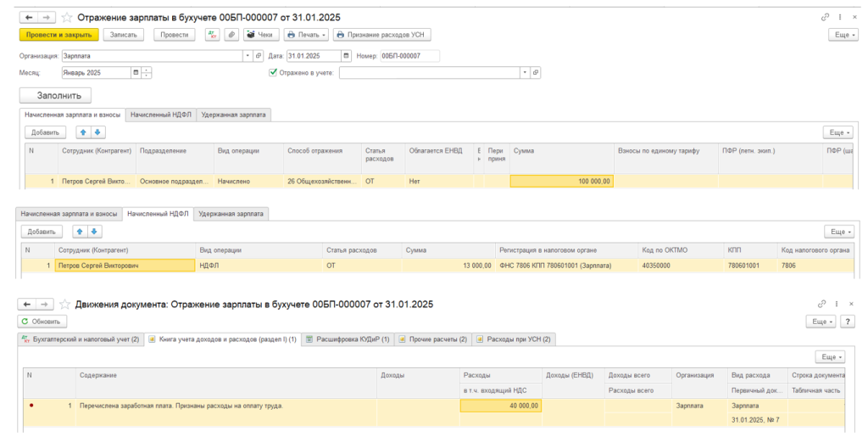Mark Движения документа as favorite with the star
Screen dimensions: 868x437
pos(64,304)
